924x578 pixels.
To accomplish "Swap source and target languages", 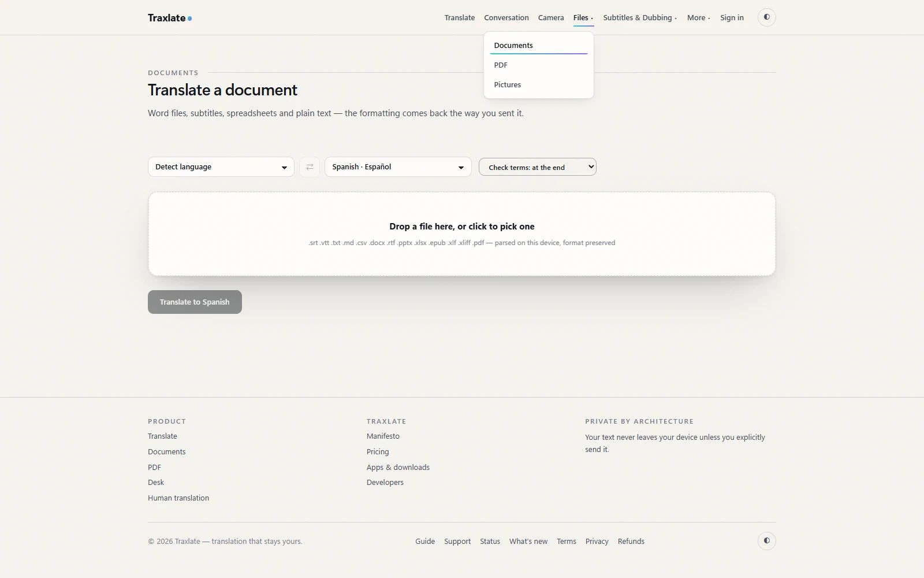I will [310, 167].
